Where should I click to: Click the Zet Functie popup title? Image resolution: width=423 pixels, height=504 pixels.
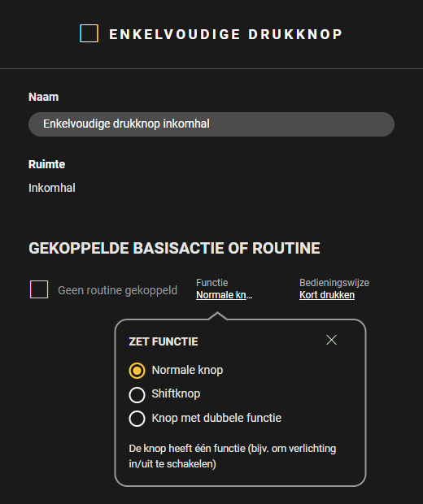[164, 341]
